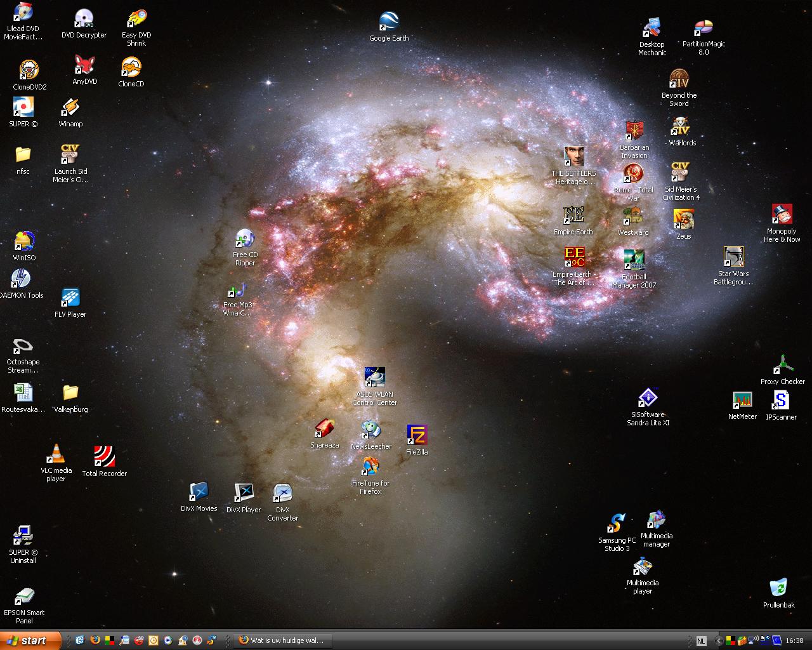The height and width of the screenshot is (650, 812).
Task: Select the Rome - Total War icon
Action: click(x=633, y=173)
